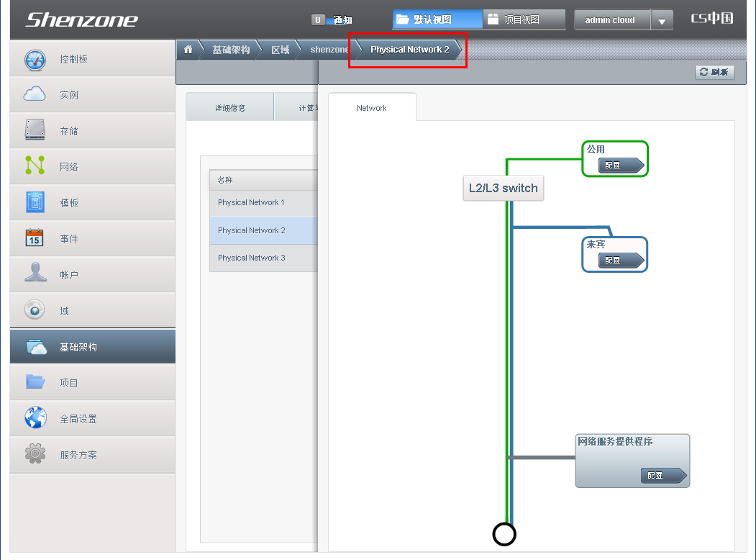Open Global Settings via the globe icon
This screenshot has width=756, height=560.
(35, 418)
